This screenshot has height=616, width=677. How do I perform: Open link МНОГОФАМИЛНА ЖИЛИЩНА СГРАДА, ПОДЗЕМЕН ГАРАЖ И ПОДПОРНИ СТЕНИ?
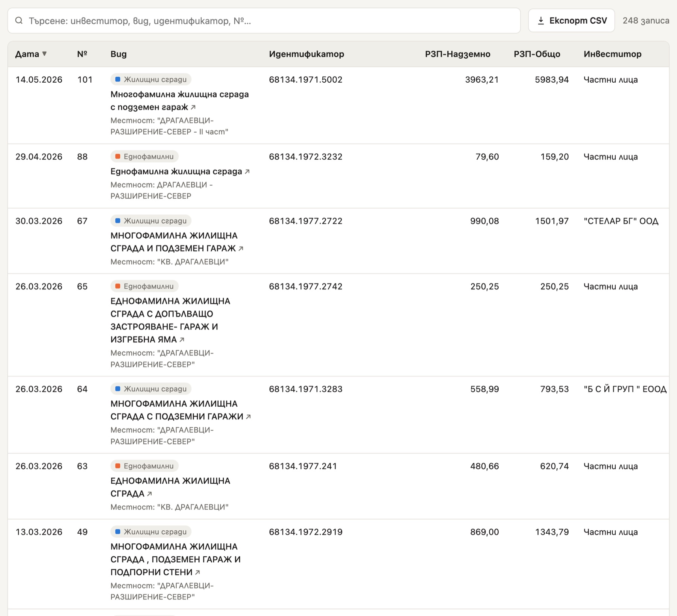175,559
